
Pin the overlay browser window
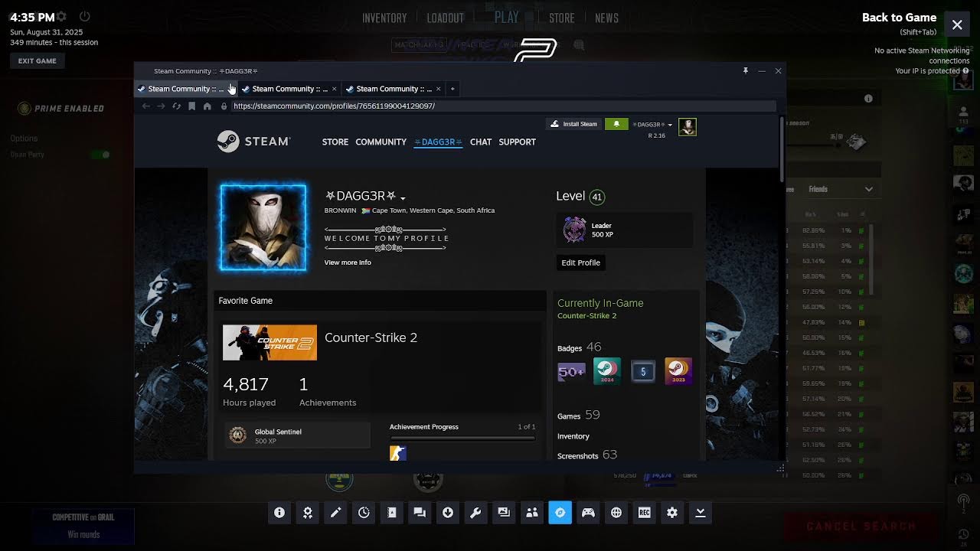[745, 70]
